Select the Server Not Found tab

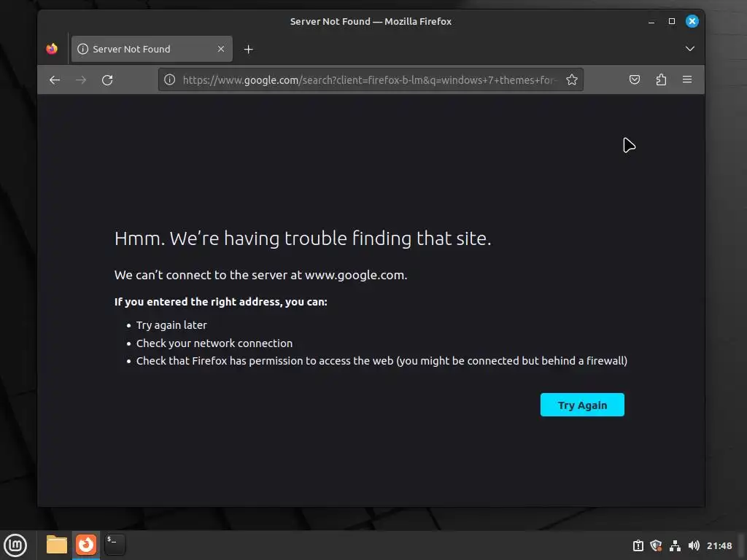tap(152, 49)
